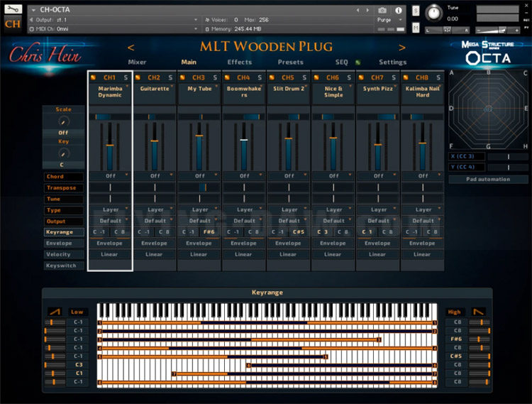532x404 pixels.
Task: Toggle the header solo S button
Action: pyautogui.click(x=416, y=11)
